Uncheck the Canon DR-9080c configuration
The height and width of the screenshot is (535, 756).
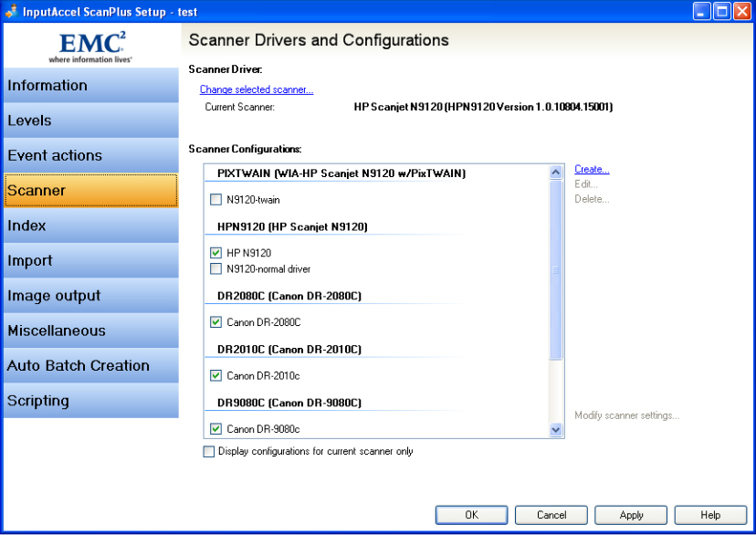216,429
